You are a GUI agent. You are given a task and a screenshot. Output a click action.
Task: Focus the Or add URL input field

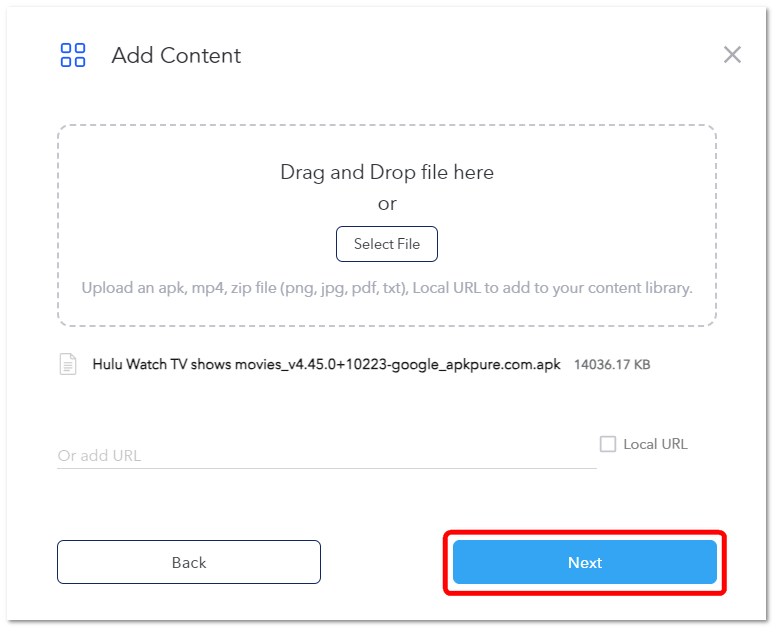(327, 455)
